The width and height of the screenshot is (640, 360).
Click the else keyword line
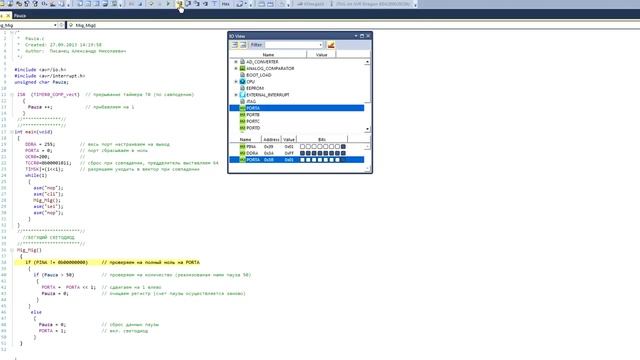pos(36,312)
